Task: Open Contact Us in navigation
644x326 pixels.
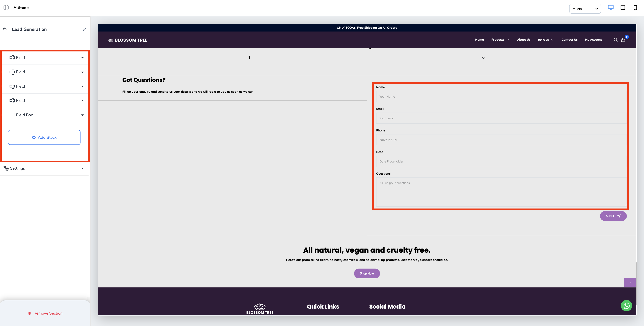Action: click(x=569, y=40)
